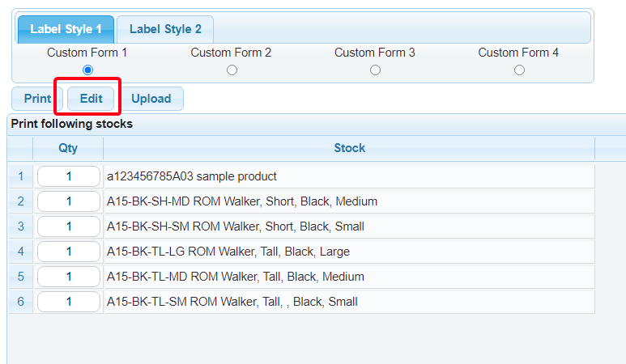
Task: Click row number 6 in the stock list
Action: (x=20, y=302)
